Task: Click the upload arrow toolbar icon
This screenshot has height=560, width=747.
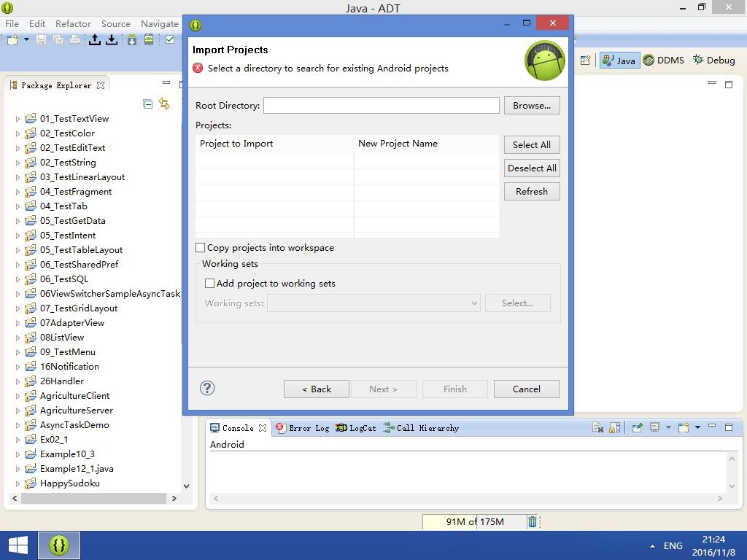Action: click(95, 39)
